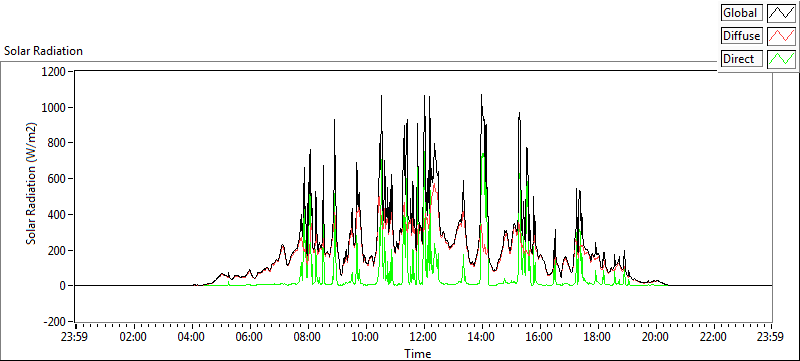This screenshot has height=361, width=800.
Task: Click the 18:00 time axis label
Action: [x=597, y=337]
